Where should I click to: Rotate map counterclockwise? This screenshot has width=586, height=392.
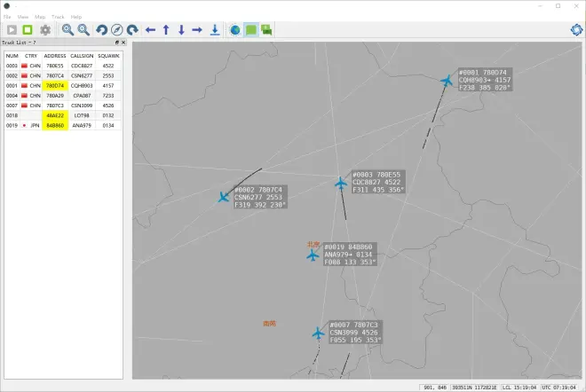(101, 29)
